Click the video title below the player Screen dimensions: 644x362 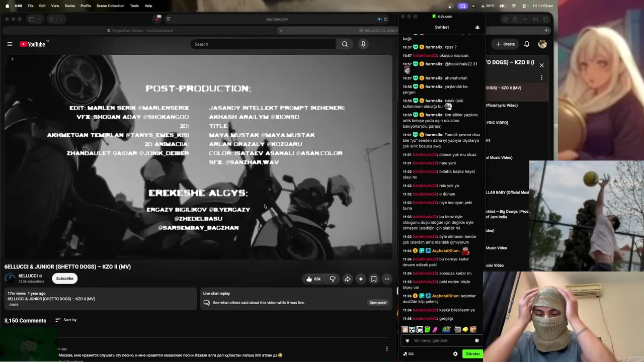click(x=67, y=267)
